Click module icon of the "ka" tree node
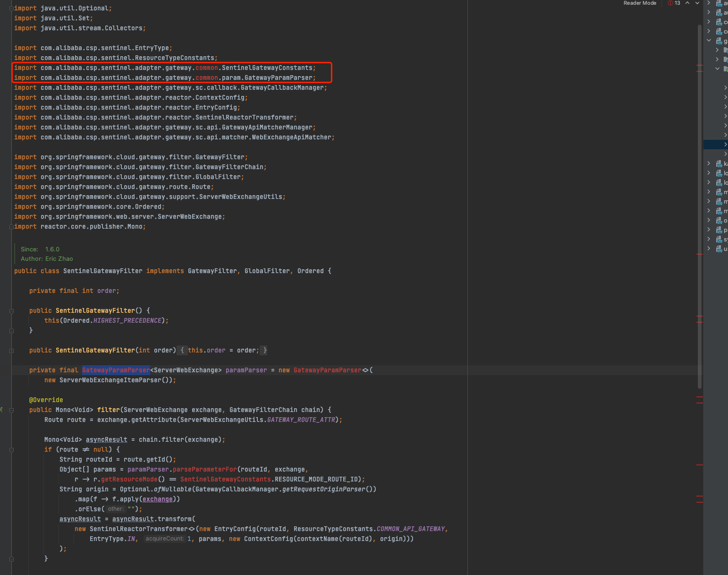This screenshot has height=575, width=728. [x=719, y=163]
